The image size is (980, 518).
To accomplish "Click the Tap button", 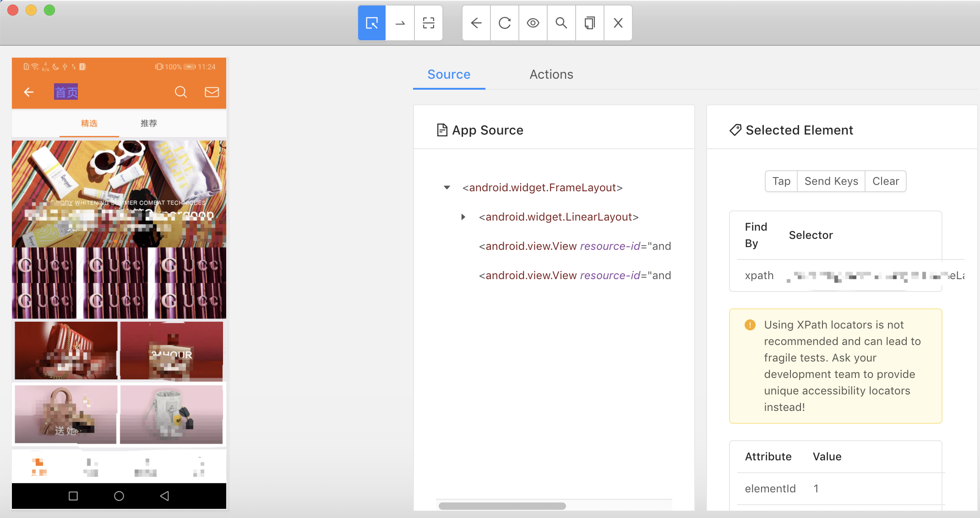I will click(x=781, y=181).
